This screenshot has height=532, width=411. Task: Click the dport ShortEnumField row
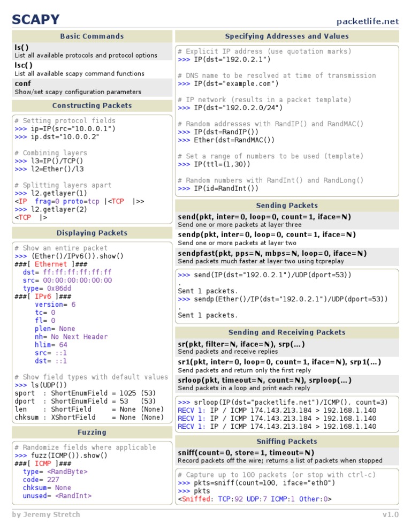point(85,401)
